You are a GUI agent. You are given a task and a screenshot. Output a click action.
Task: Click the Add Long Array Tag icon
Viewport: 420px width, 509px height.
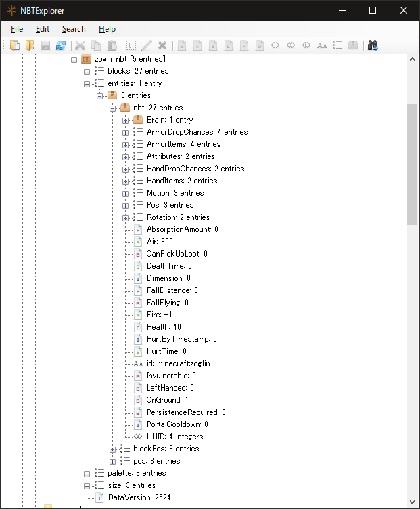(306, 45)
